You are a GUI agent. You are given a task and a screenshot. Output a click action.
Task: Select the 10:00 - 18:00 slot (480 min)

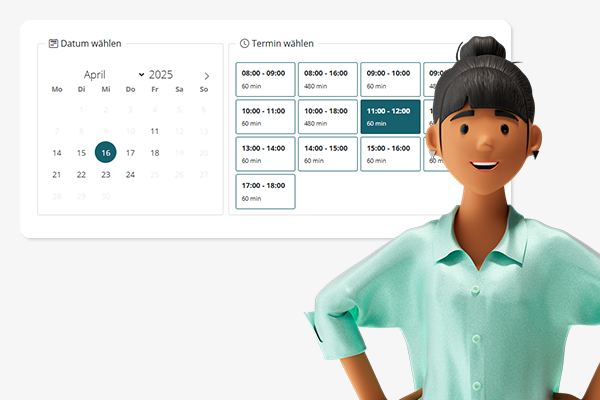tap(328, 117)
